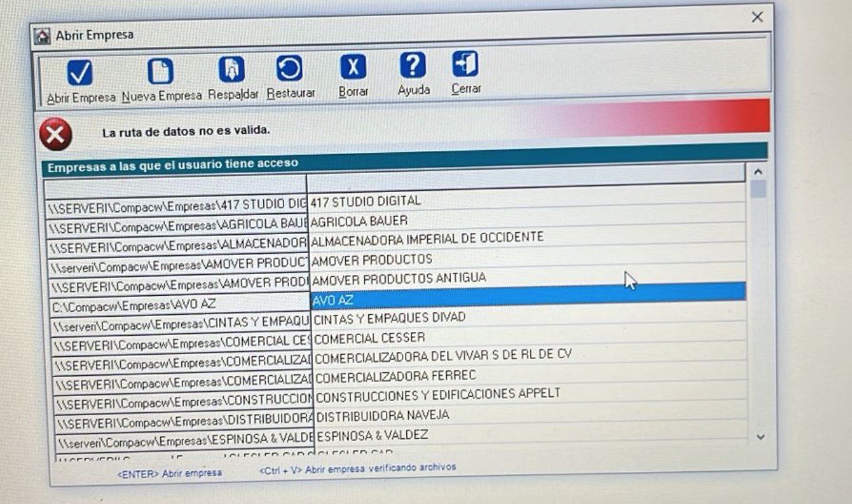
Task: Open Ayuda question mark icon
Action: pyautogui.click(x=412, y=65)
